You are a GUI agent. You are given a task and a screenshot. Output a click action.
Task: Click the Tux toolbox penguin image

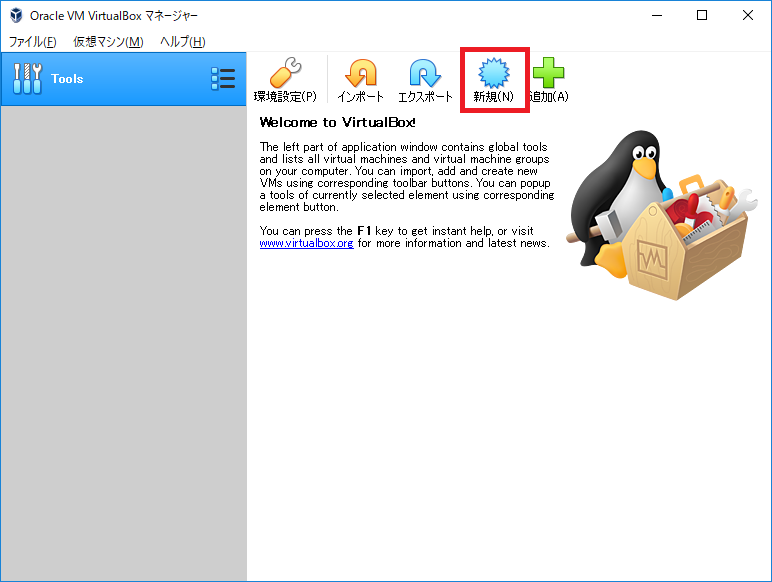coord(661,215)
